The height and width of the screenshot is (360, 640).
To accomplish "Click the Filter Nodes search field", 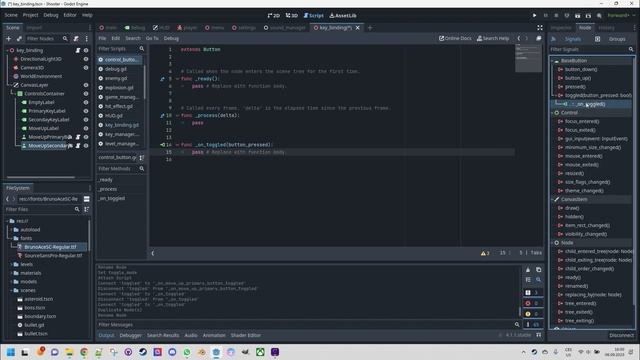I will pos(47,38).
